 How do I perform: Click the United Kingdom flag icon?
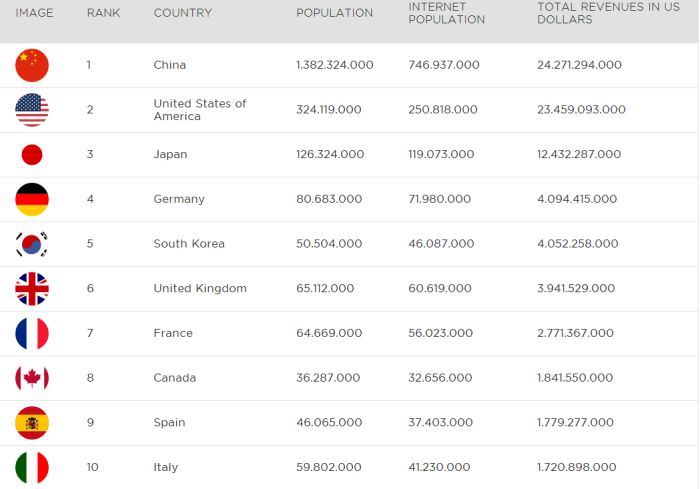coord(32,289)
